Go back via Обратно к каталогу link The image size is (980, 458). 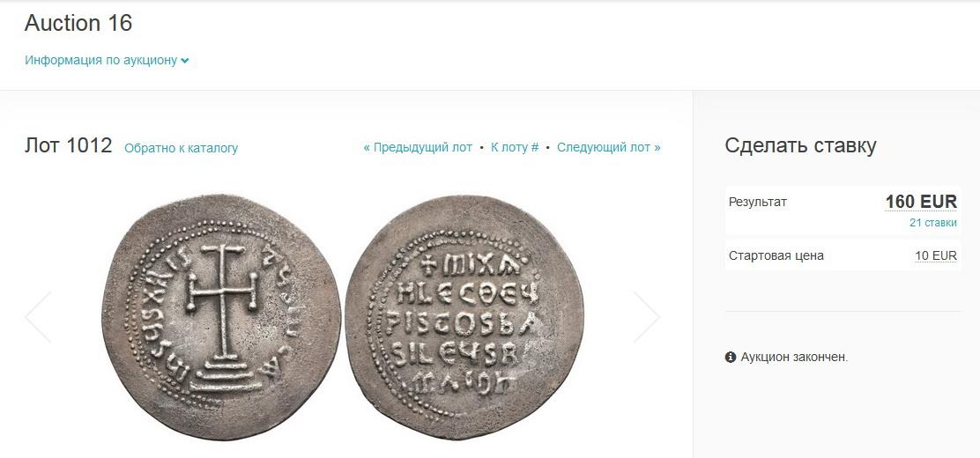pos(182,149)
